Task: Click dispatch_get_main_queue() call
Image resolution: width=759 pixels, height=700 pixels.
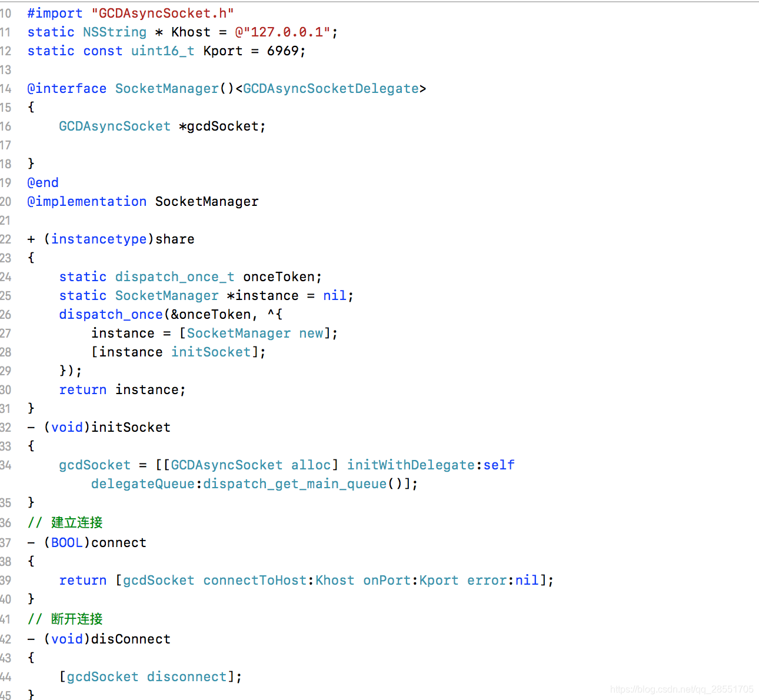Action: (302, 484)
